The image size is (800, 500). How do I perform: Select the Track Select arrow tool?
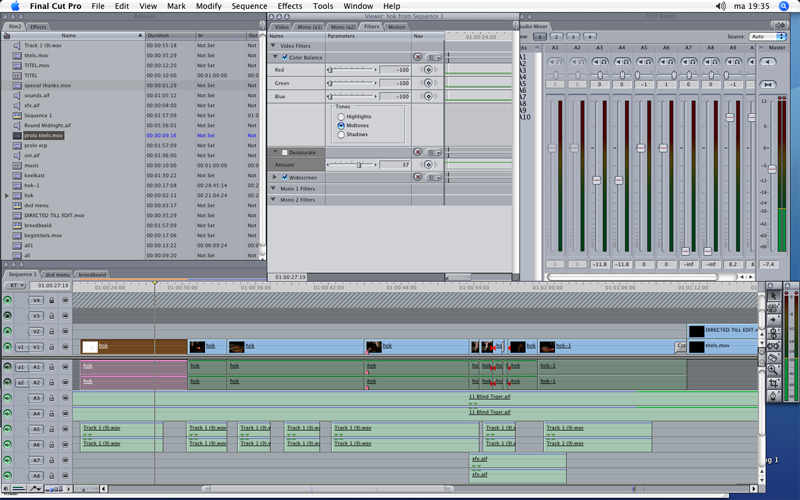(773, 320)
